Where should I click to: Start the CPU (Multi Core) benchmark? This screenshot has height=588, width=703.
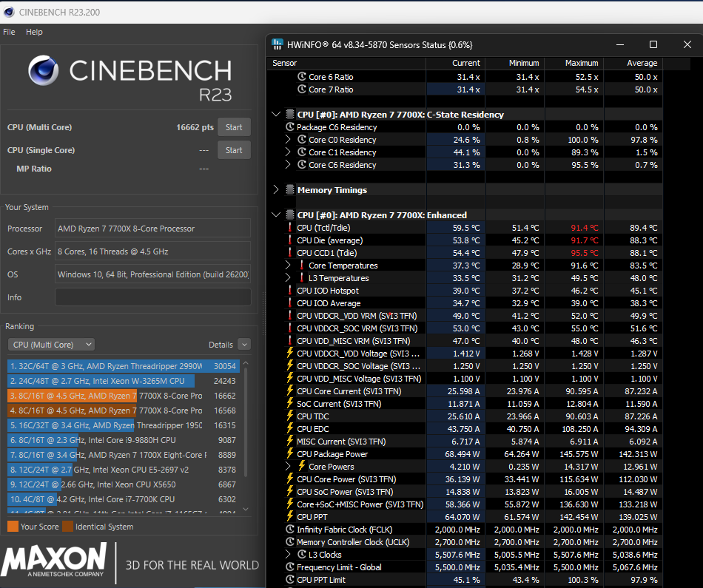[x=234, y=126]
